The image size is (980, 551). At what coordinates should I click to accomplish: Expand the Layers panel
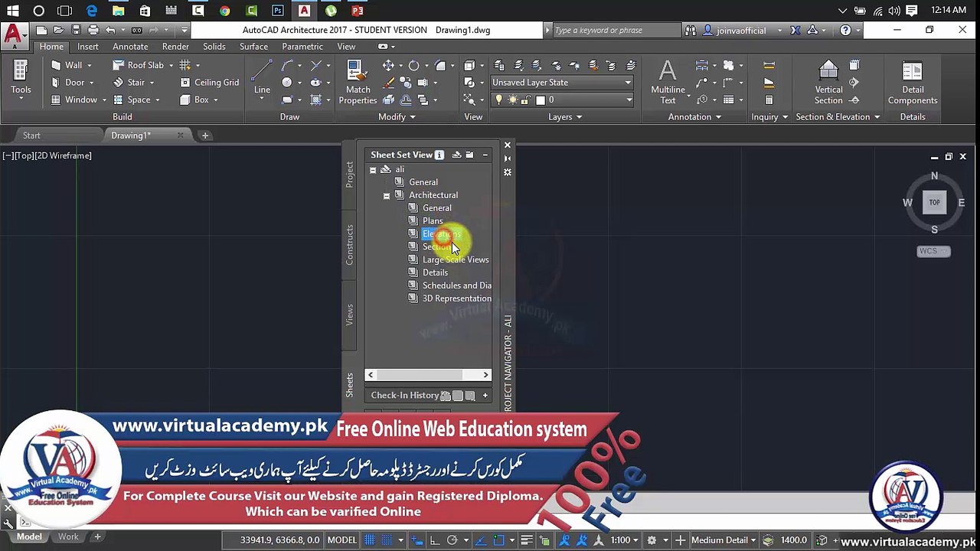click(565, 117)
